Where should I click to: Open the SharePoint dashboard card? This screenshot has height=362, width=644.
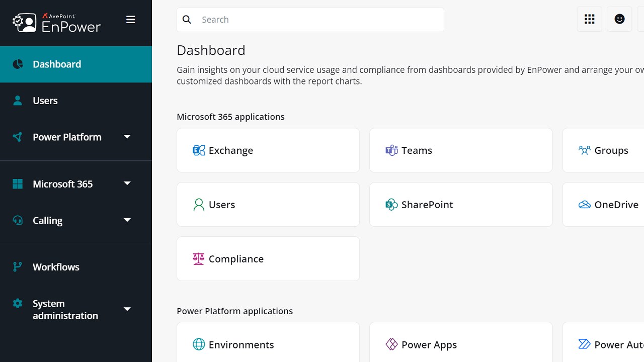[461, 205]
